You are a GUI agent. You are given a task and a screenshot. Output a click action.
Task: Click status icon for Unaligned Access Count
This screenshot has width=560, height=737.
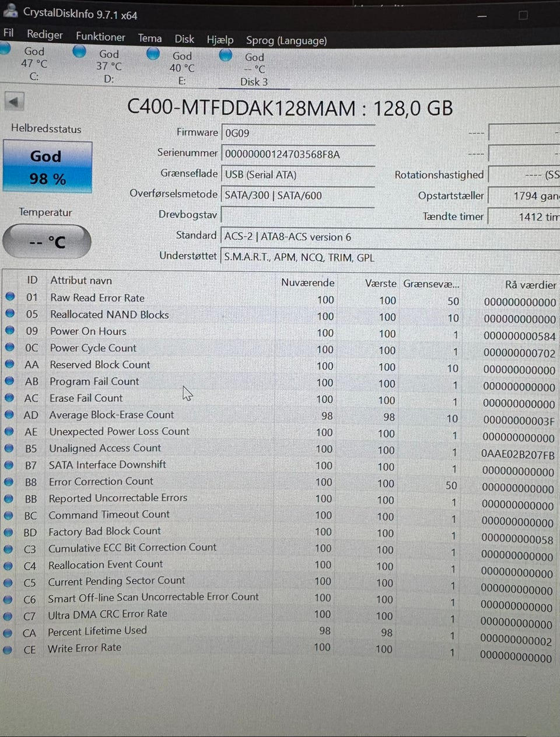tap(9, 448)
